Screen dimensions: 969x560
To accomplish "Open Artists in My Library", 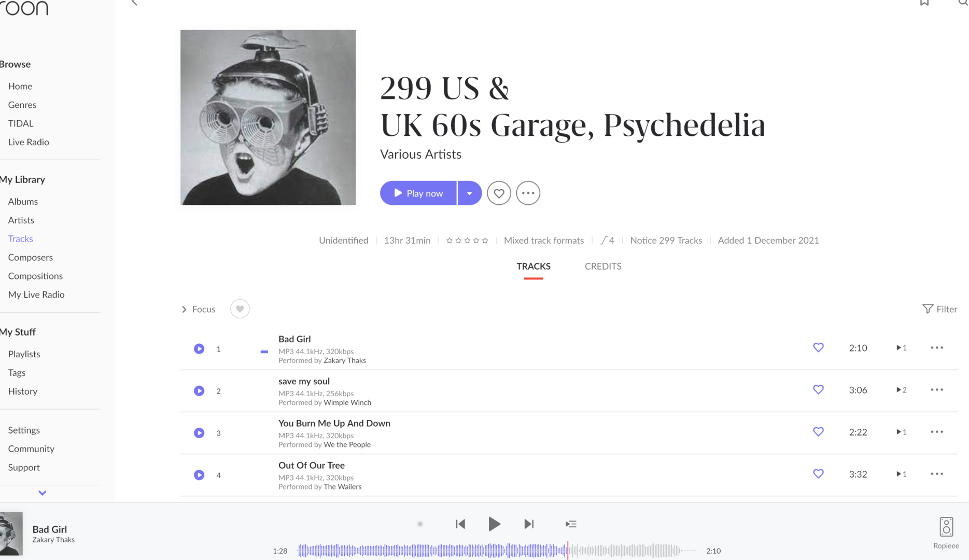I will pyautogui.click(x=21, y=220).
